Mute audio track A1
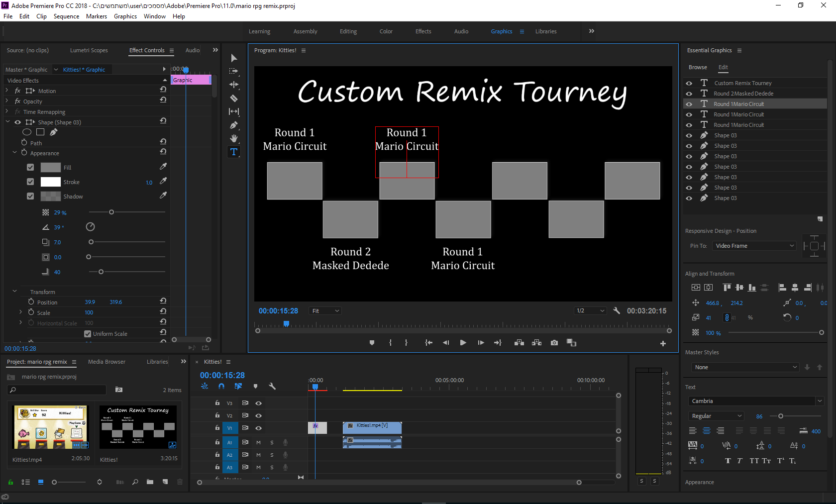 (258, 442)
